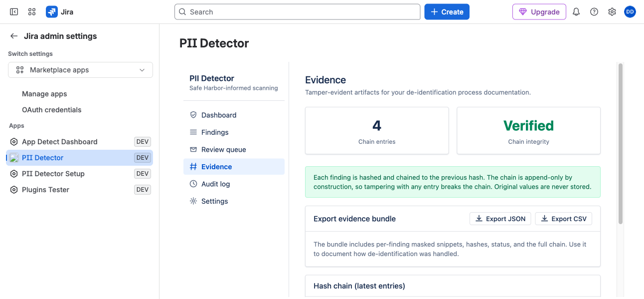Click the search magnifier icon
The image size is (644, 299).
[182, 12]
